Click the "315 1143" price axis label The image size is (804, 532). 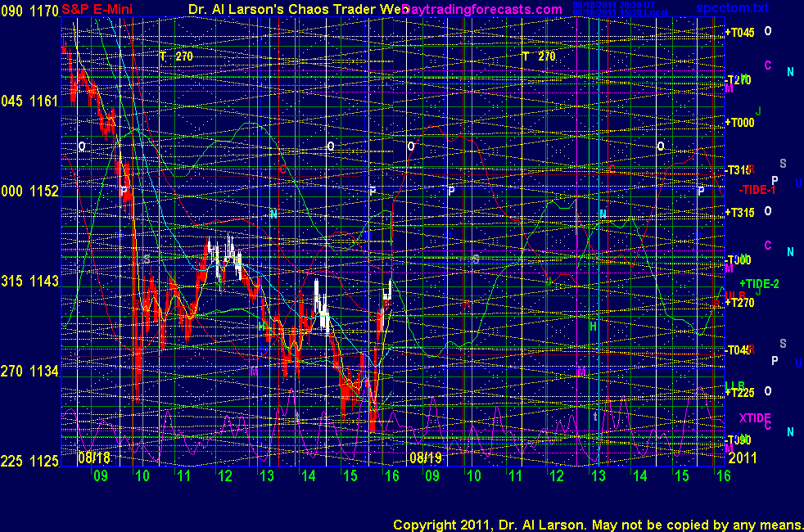29,282
